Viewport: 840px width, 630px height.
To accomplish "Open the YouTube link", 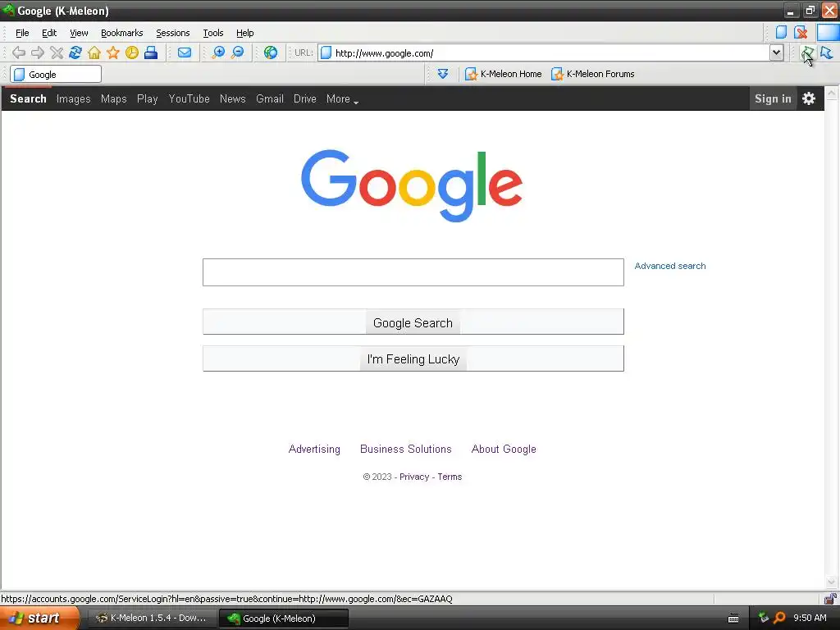I will pos(189,98).
